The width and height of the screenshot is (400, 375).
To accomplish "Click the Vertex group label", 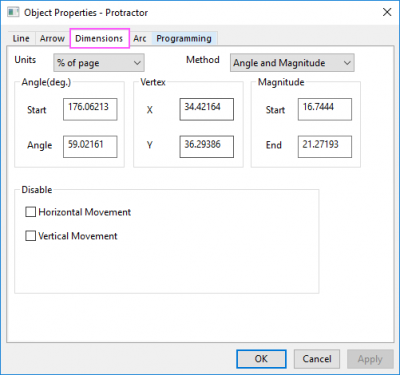I will [153, 82].
